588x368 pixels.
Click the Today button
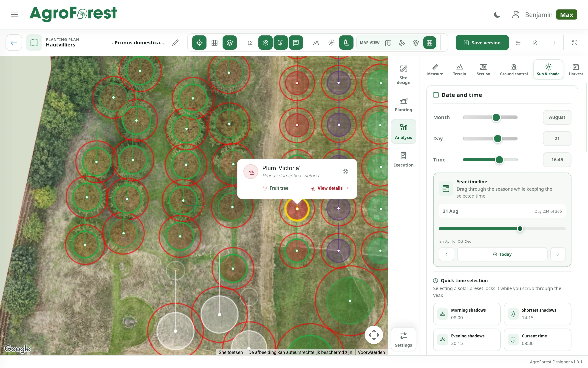pyautogui.click(x=502, y=254)
